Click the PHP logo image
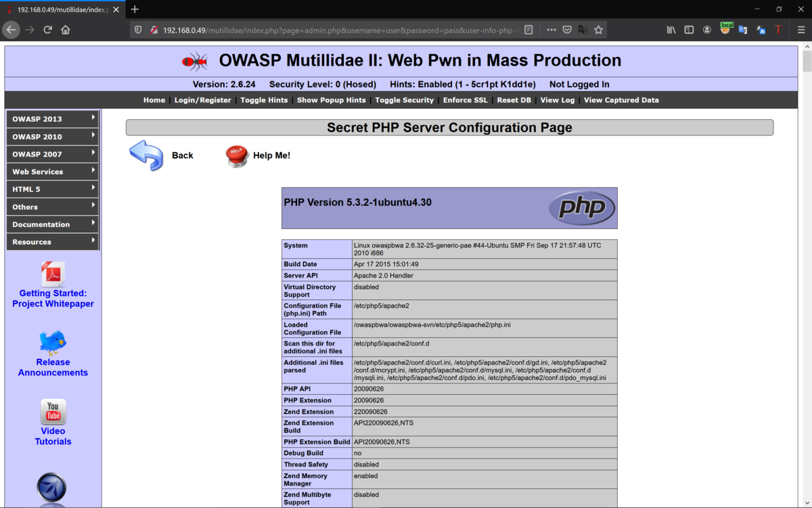This screenshot has height=508, width=812. [582, 208]
